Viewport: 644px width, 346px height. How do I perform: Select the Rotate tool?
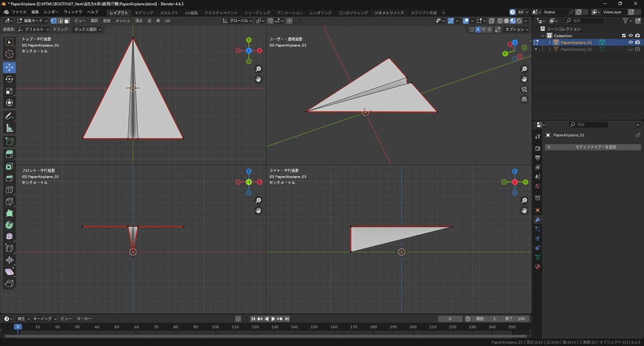(x=9, y=79)
